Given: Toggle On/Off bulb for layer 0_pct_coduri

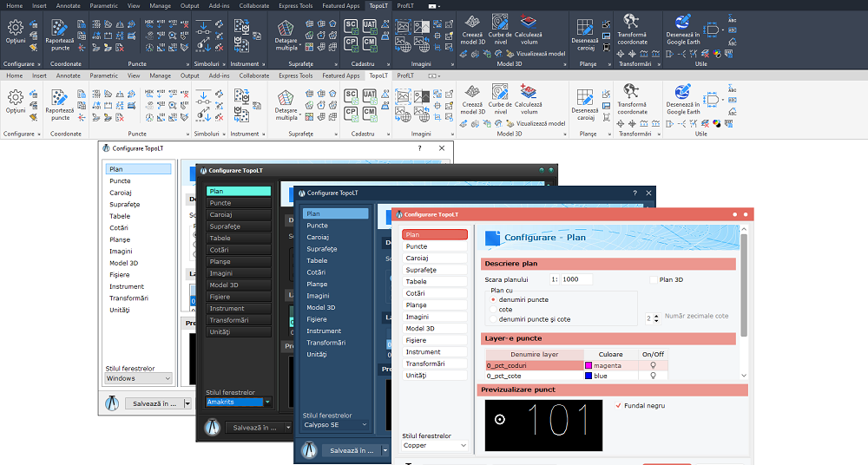Looking at the screenshot, I should (x=654, y=365).
